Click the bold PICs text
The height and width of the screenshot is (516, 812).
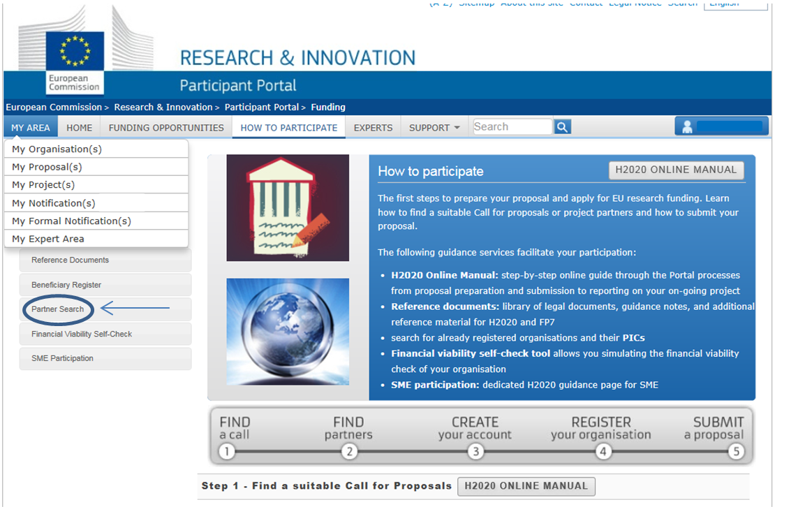click(x=633, y=338)
